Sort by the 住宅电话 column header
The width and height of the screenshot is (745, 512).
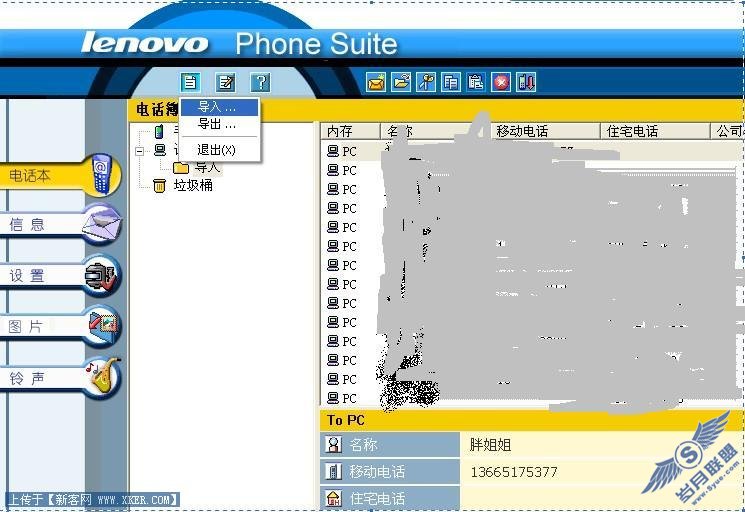point(655,131)
